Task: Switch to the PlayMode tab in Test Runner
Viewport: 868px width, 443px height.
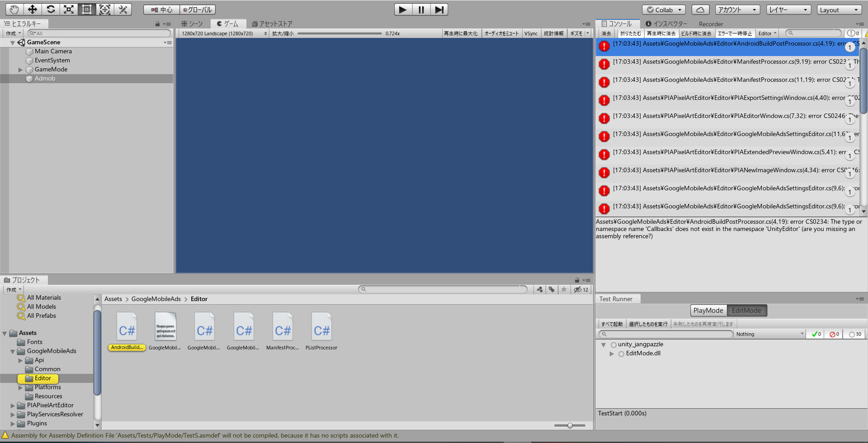Action: (708, 311)
